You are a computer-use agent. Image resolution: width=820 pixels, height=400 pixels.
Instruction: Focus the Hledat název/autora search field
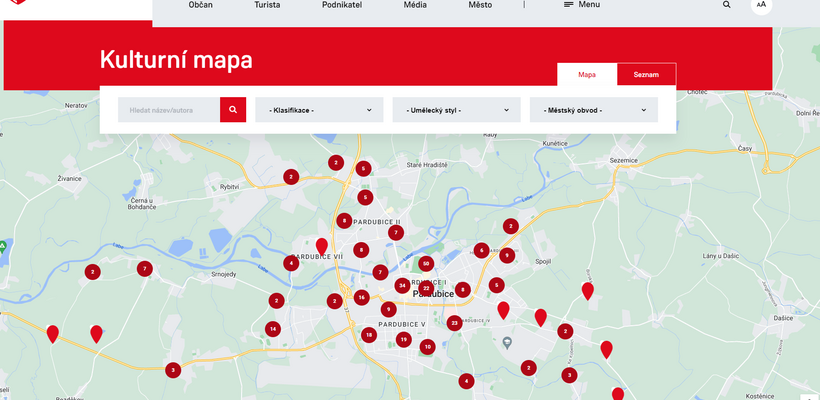pyautogui.click(x=169, y=110)
